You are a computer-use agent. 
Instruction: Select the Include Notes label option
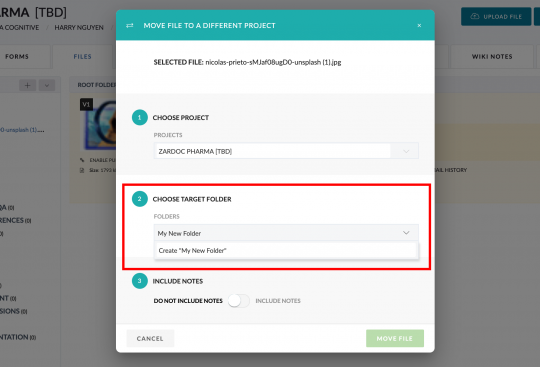coord(278,301)
